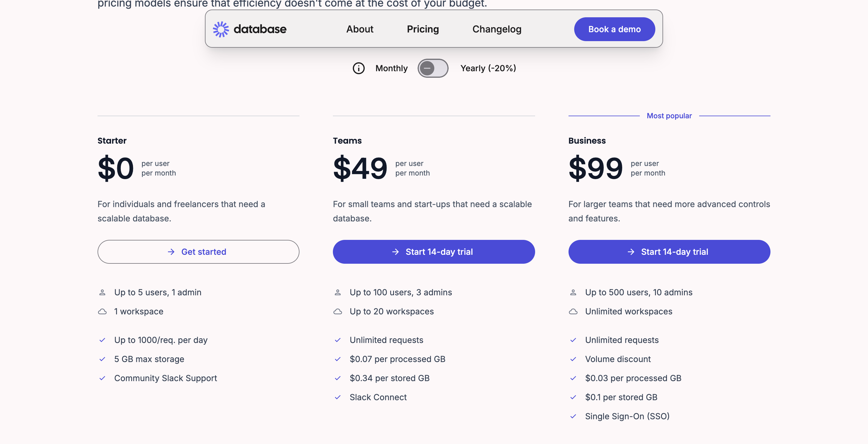Click the checkmark next to 'Slack Connect'
Image resolution: width=868 pixels, height=444 pixels.
pos(338,397)
